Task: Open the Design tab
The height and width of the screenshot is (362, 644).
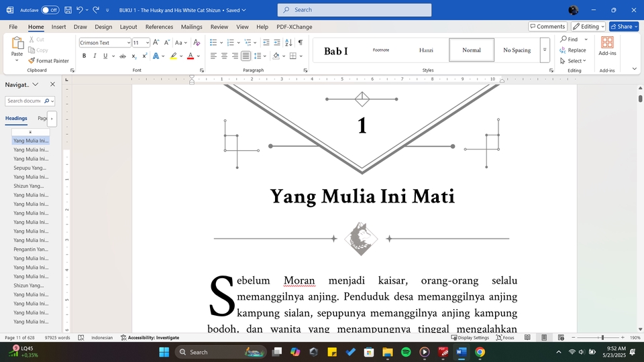Action: tap(103, 27)
